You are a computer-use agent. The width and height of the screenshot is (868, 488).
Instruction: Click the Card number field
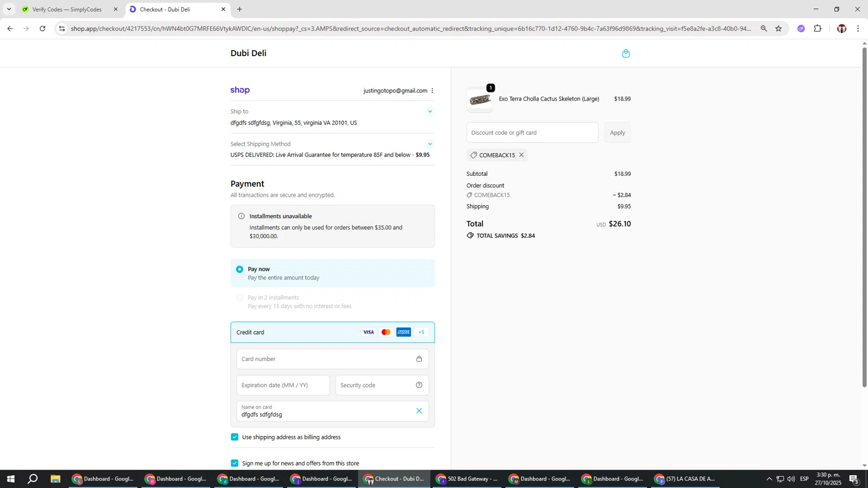tap(333, 359)
